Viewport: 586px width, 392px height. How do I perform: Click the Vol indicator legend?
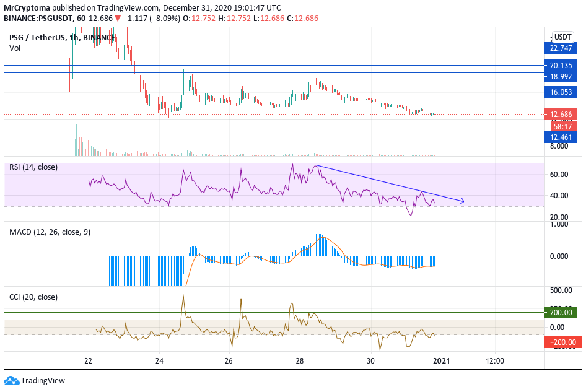[x=15, y=48]
